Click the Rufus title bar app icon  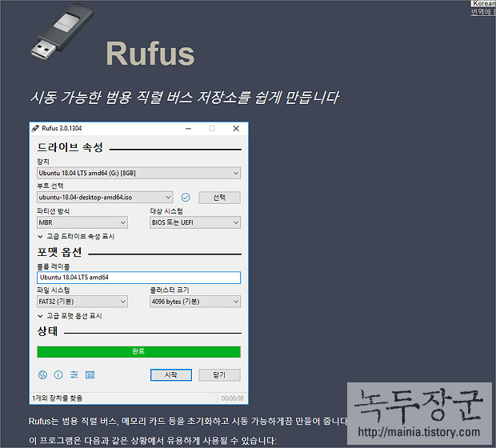35,129
